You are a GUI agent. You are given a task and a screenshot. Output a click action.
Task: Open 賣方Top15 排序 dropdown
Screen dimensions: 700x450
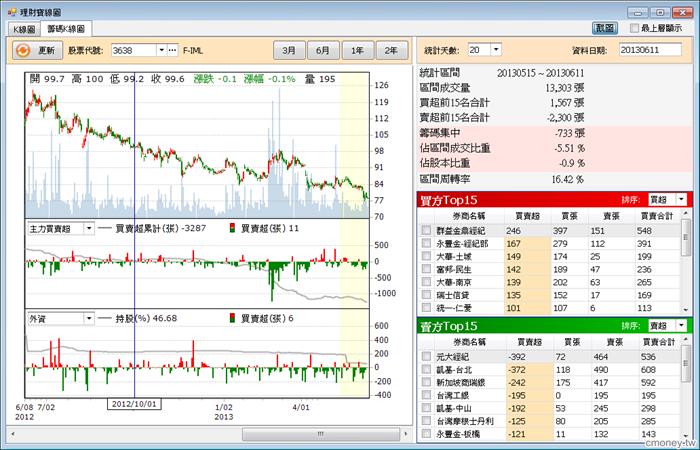coord(681,326)
